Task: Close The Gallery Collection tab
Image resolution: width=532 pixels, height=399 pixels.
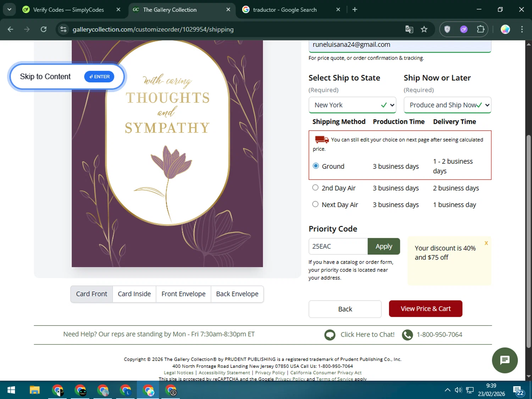Action: tap(228, 10)
